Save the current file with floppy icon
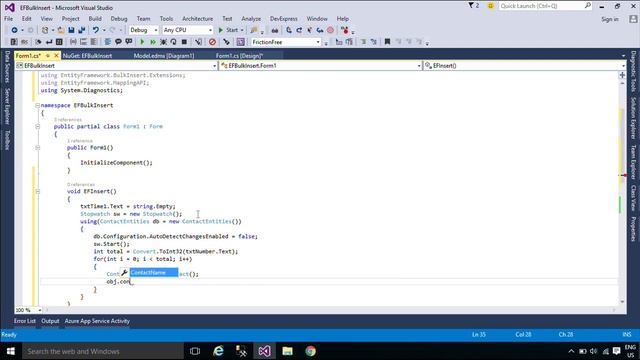The width and height of the screenshot is (640, 360). pos(71,30)
